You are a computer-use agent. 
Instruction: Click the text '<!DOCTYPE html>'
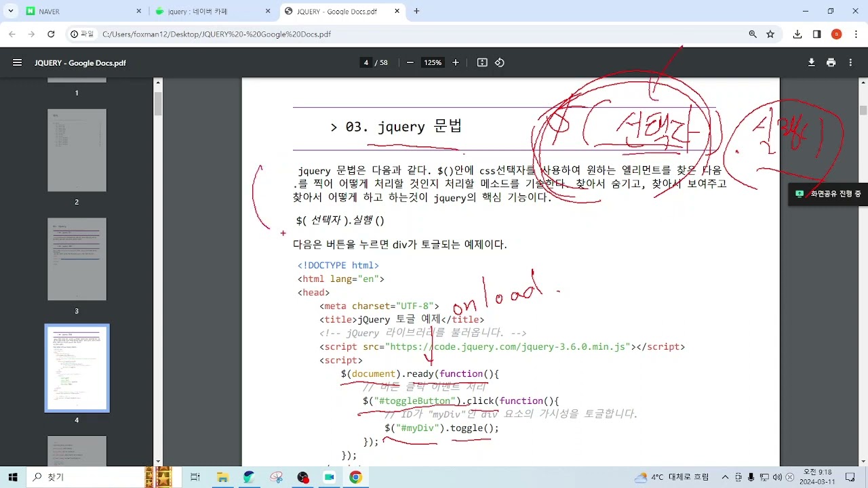338,265
